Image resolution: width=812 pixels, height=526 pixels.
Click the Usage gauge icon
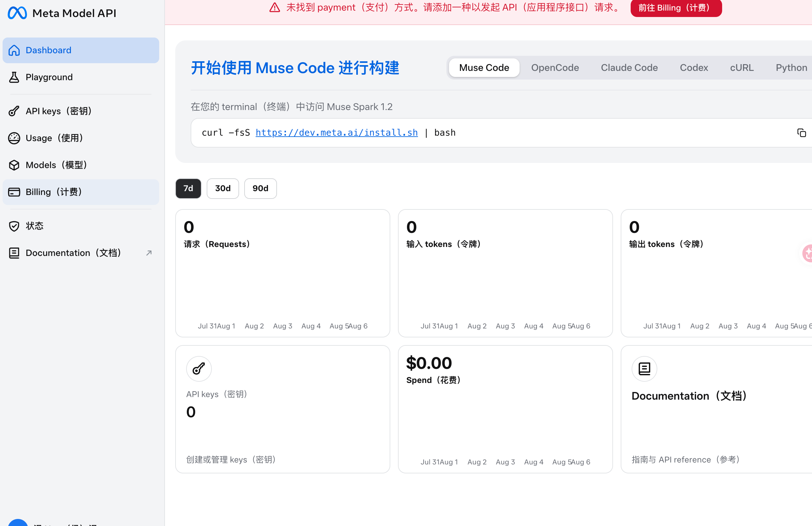coord(14,138)
